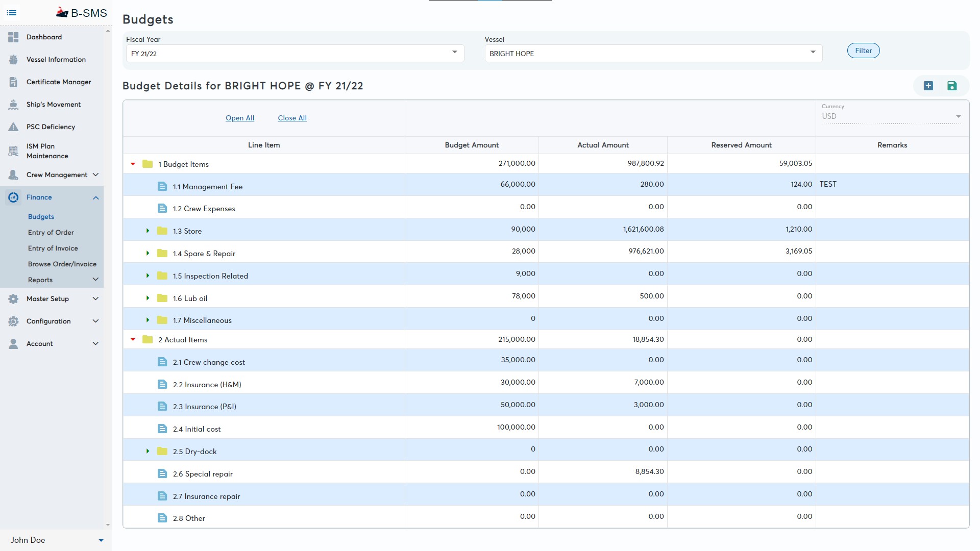Open the hamburger menu at top left

(x=11, y=13)
